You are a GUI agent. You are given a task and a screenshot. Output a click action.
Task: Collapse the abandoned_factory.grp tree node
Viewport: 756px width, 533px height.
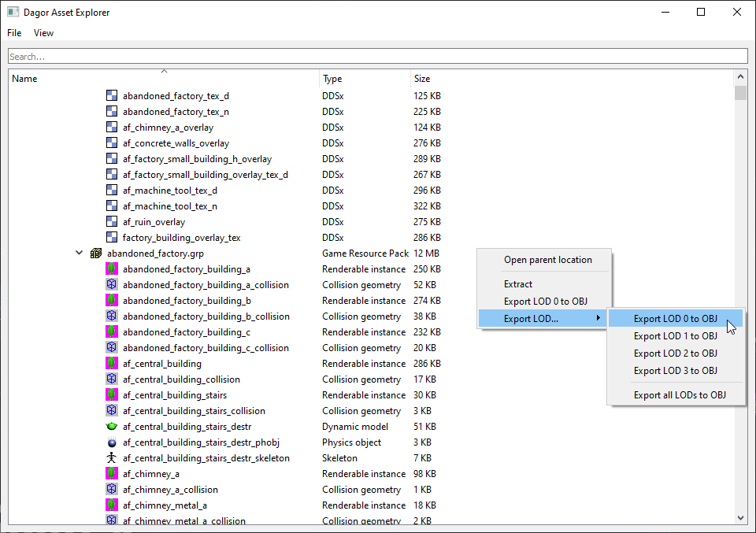tap(79, 253)
